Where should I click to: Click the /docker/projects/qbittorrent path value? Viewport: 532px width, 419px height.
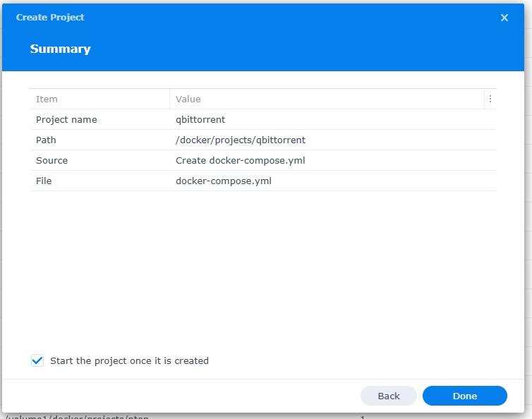pyautogui.click(x=240, y=140)
